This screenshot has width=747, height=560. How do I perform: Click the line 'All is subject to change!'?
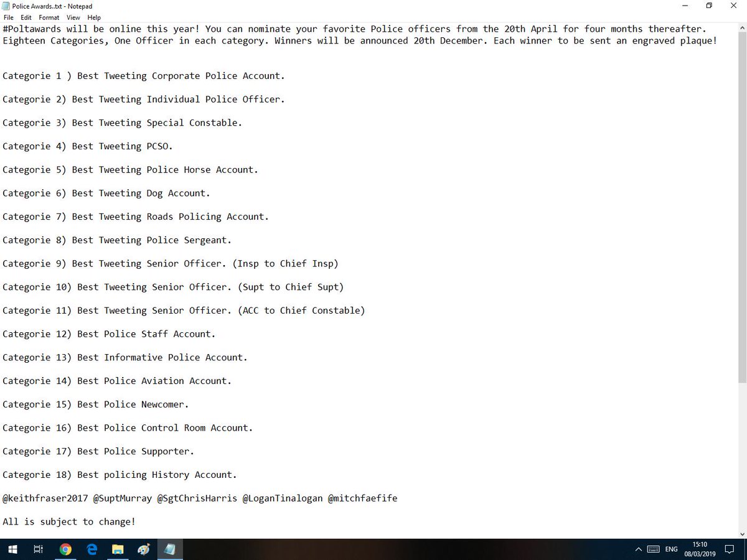coord(69,522)
